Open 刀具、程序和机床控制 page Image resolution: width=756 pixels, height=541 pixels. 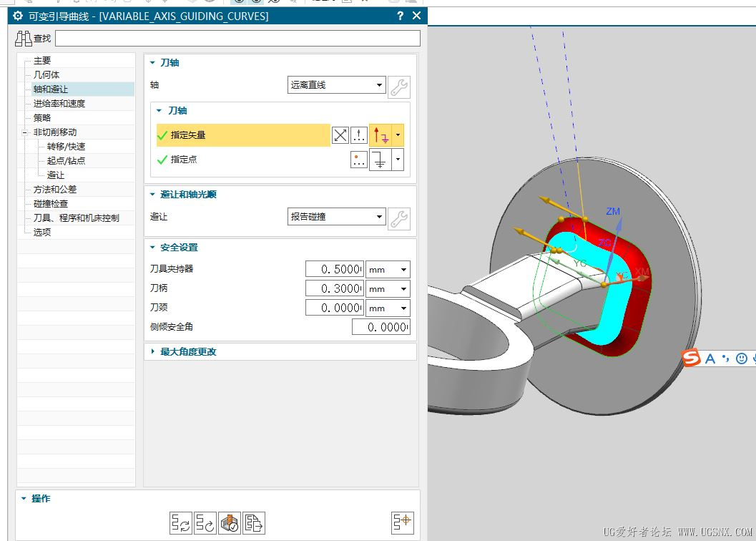coord(77,218)
